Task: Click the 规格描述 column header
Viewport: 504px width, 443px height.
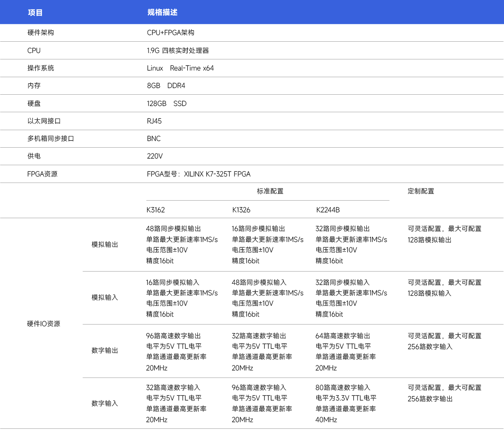Action: (162, 13)
